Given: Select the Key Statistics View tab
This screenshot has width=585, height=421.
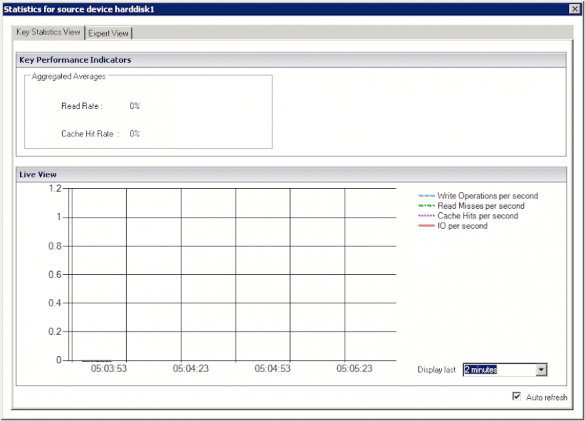Looking at the screenshot, I should click(48, 32).
